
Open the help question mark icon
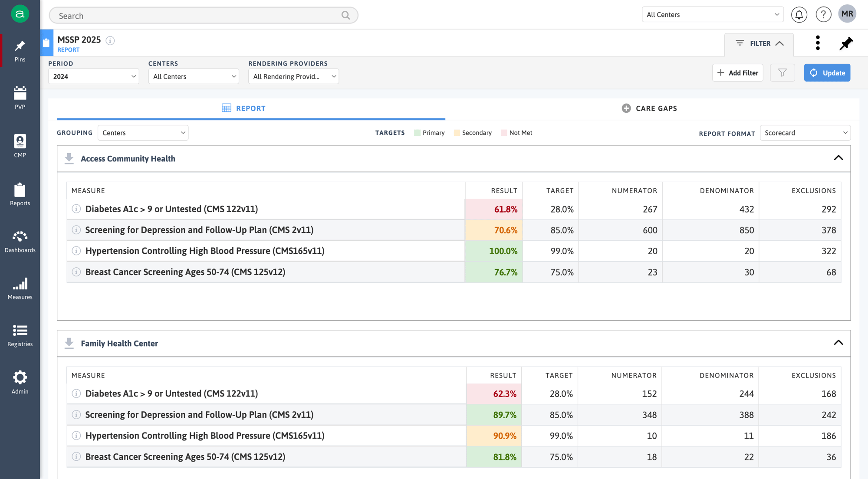(823, 15)
